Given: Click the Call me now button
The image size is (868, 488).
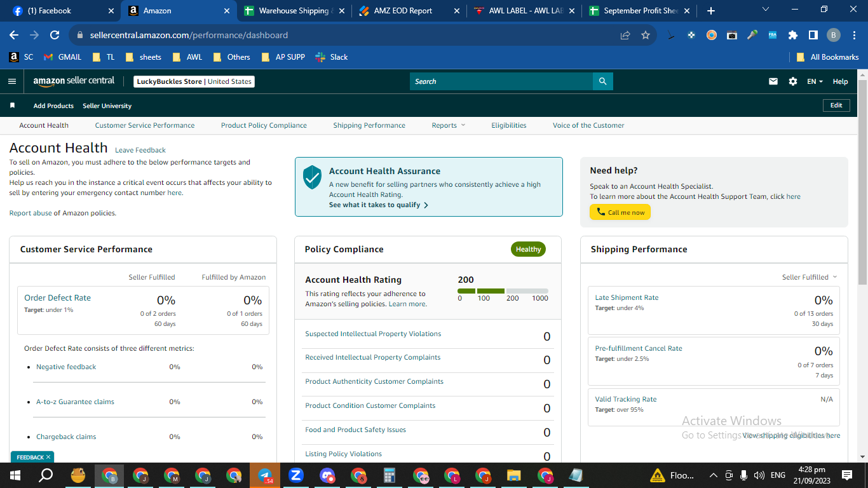Looking at the screenshot, I should (x=620, y=212).
